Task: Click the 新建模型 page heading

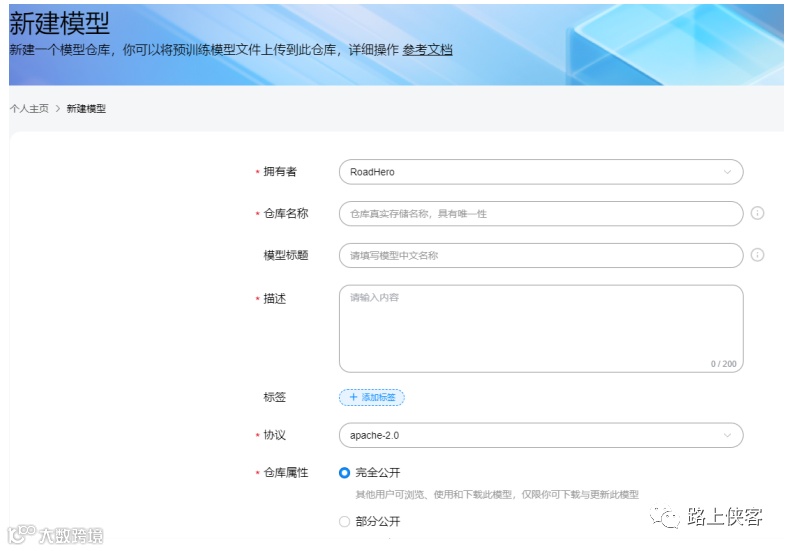Action: click(59, 23)
